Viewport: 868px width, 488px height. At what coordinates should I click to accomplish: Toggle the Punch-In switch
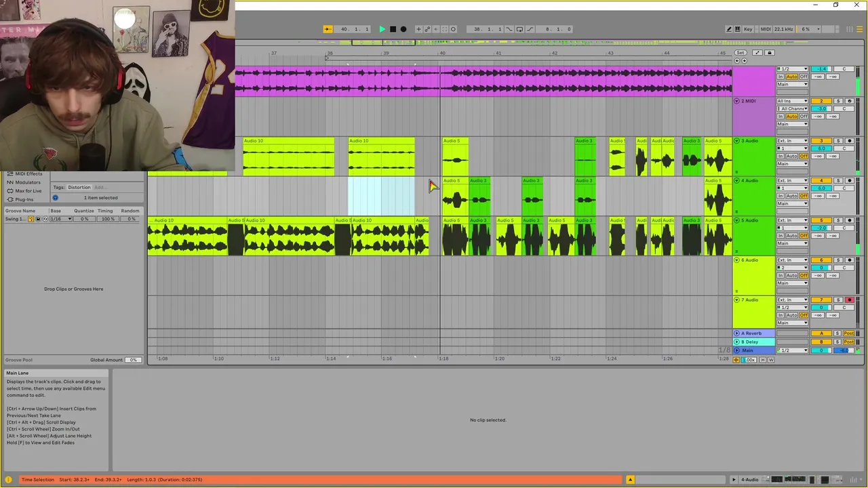click(x=510, y=29)
